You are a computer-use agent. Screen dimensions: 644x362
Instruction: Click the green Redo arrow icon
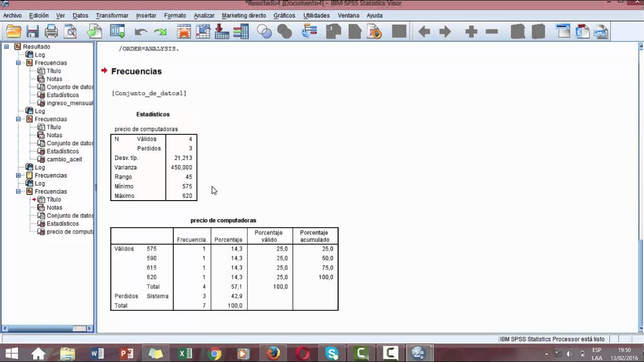(160, 32)
